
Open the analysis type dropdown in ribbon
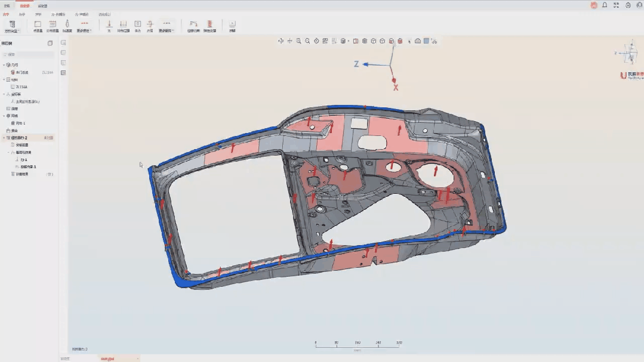point(12,26)
